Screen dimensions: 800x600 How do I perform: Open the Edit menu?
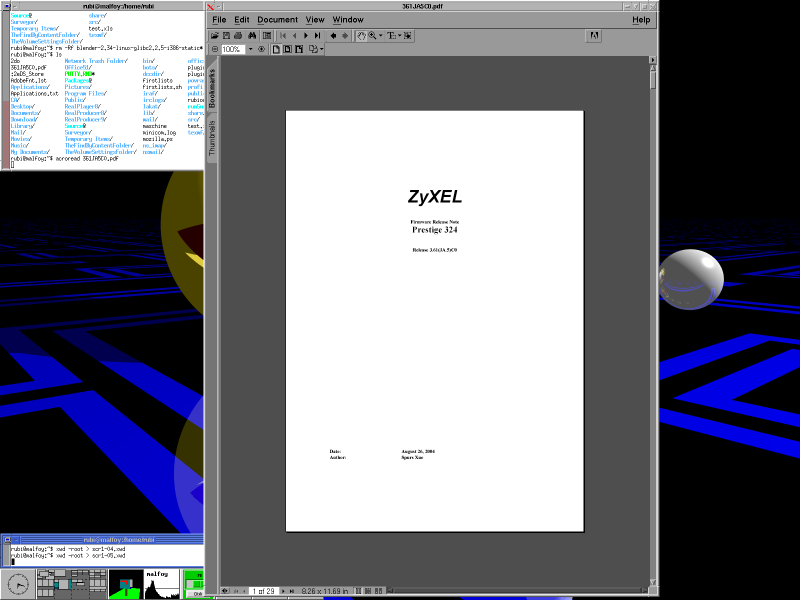tap(242, 19)
